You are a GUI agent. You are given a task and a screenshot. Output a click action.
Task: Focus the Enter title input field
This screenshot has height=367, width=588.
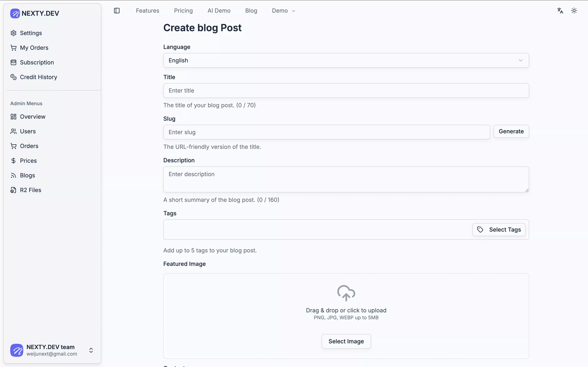(x=346, y=91)
